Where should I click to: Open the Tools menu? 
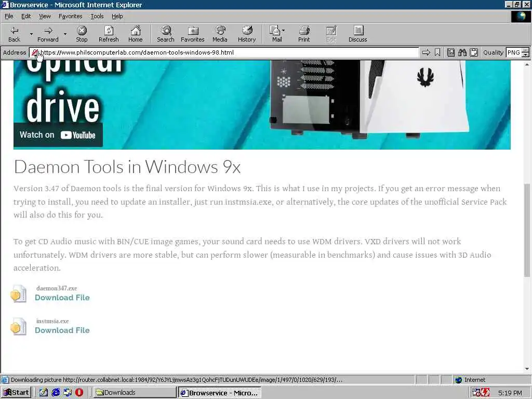(97, 16)
